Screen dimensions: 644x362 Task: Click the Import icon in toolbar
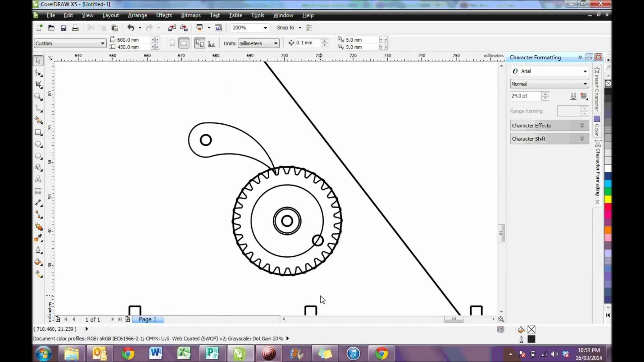(172, 28)
